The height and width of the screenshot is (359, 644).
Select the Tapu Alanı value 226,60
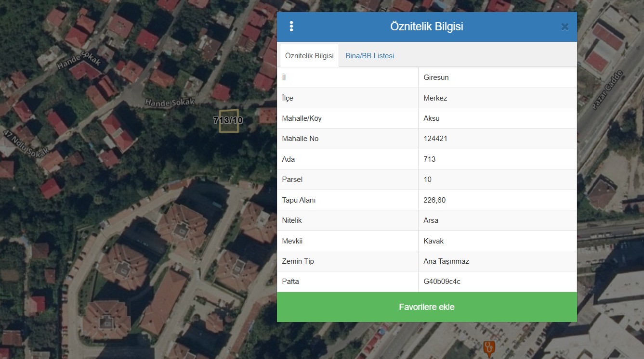[x=434, y=200]
